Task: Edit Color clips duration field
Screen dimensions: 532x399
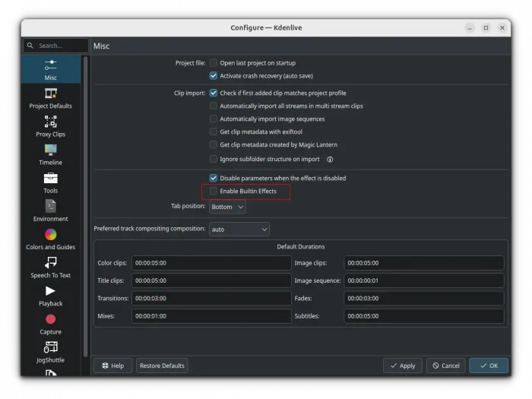Action: (x=211, y=263)
